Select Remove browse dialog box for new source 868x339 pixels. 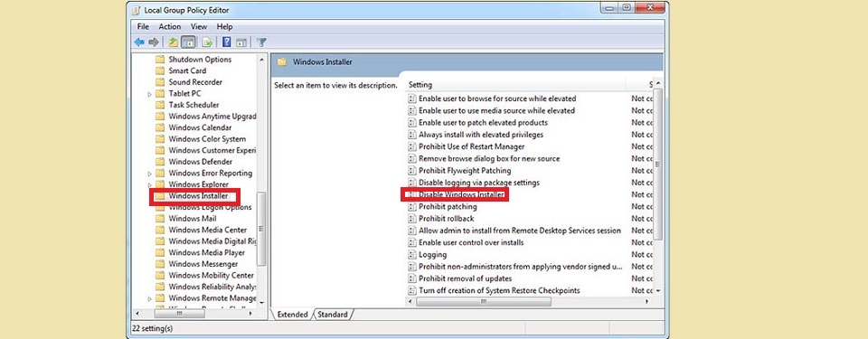click(x=489, y=158)
